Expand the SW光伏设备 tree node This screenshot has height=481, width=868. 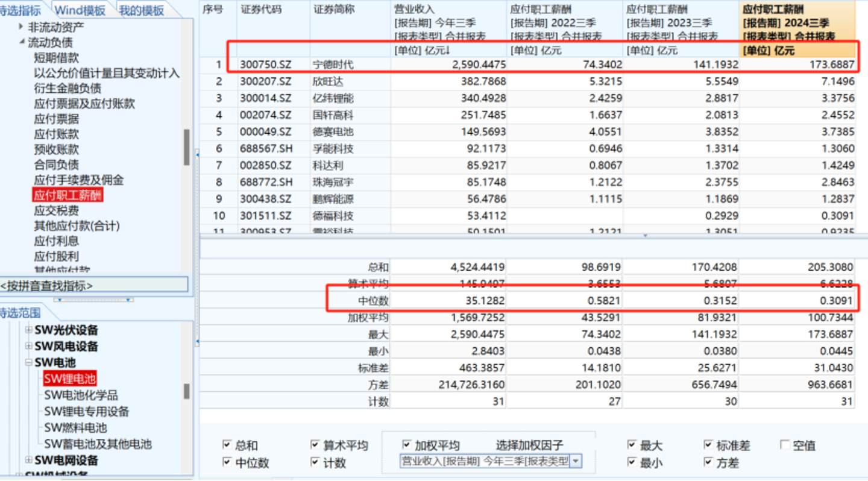coord(29,330)
